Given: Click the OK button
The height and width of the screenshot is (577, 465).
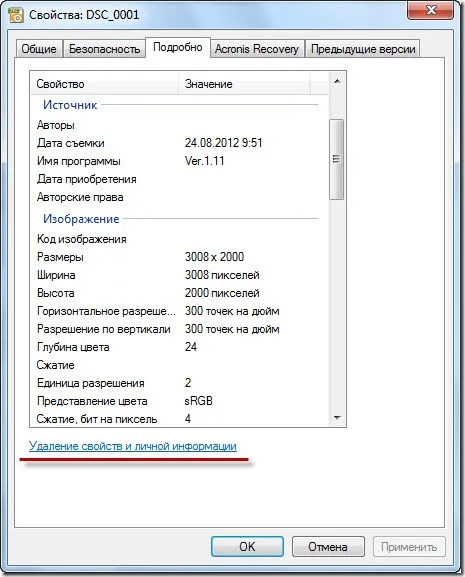Looking at the screenshot, I should 247,546.
